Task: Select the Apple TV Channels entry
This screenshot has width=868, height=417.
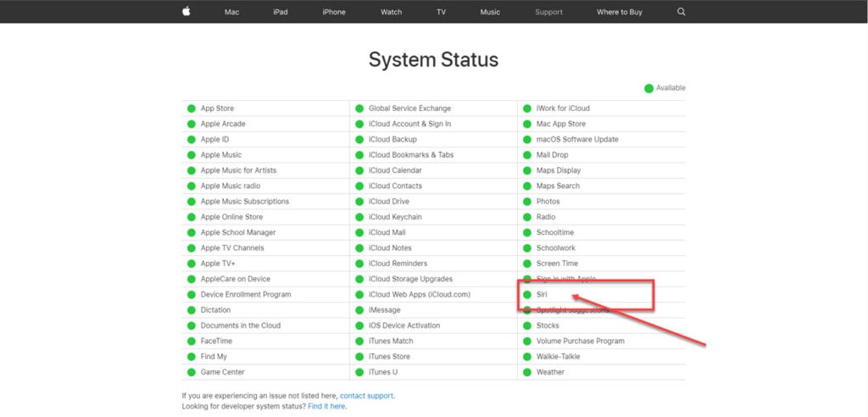Action: 232,248
